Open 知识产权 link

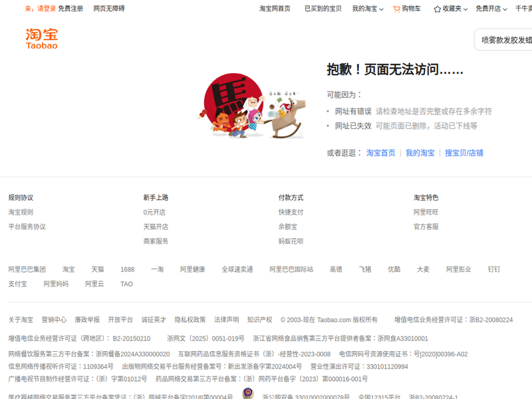pyautogui.click(x=259, y=320)
